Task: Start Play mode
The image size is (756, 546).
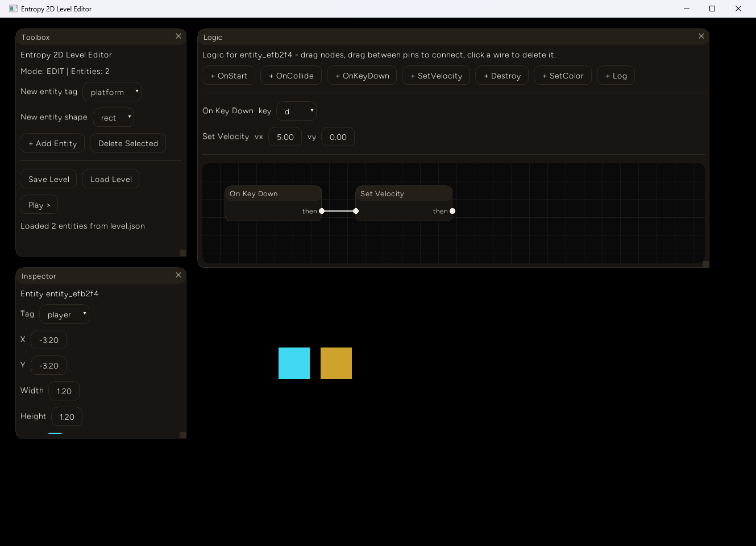Action: coord(39,205)
